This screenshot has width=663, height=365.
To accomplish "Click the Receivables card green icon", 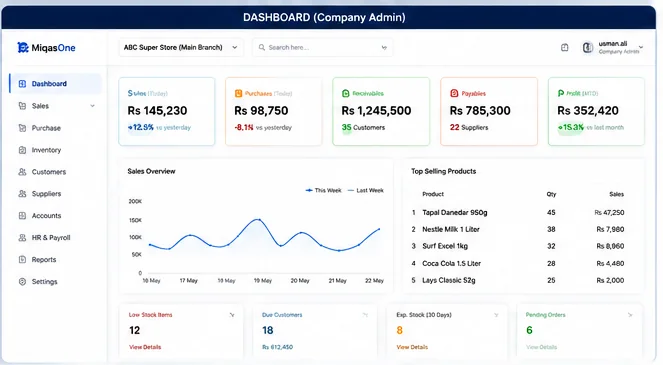I will 345,93.
